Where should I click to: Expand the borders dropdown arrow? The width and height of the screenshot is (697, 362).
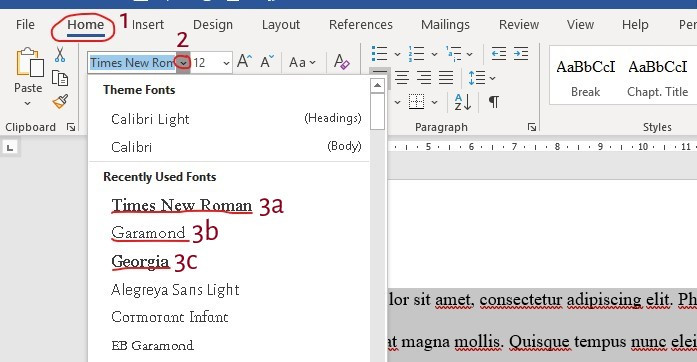[x=434, y=103]
